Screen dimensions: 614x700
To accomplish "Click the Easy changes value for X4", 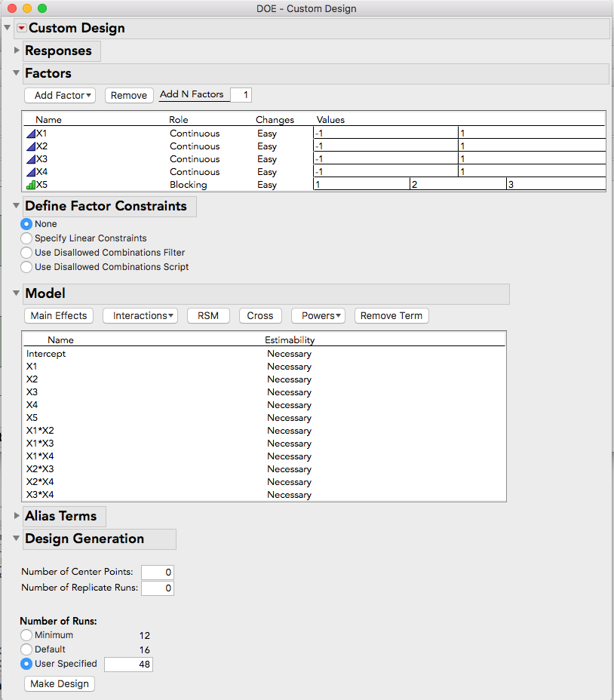I will tap(267, 172).
